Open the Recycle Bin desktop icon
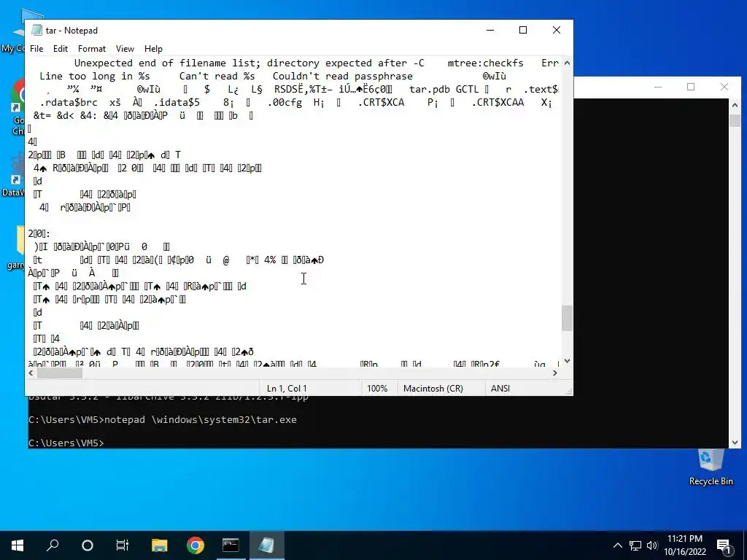The width and height of the screenshot is (747, 560). pyautogui.click(x=711, y=467)
